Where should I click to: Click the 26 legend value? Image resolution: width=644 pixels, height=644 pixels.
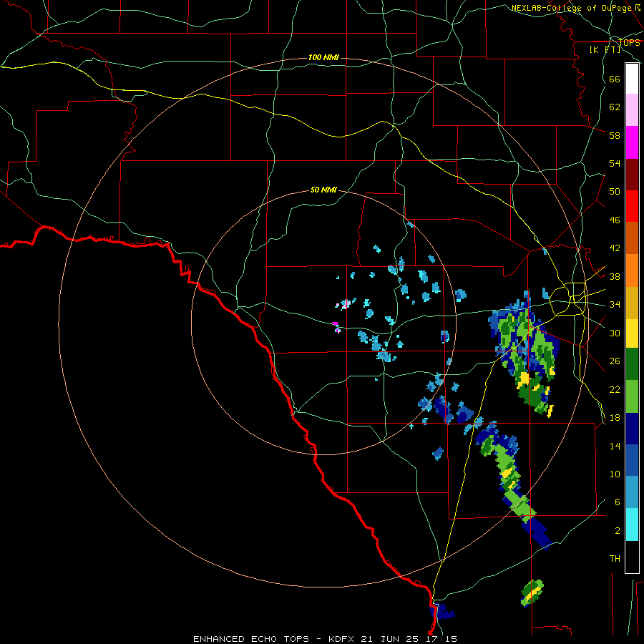coord(615,361)
